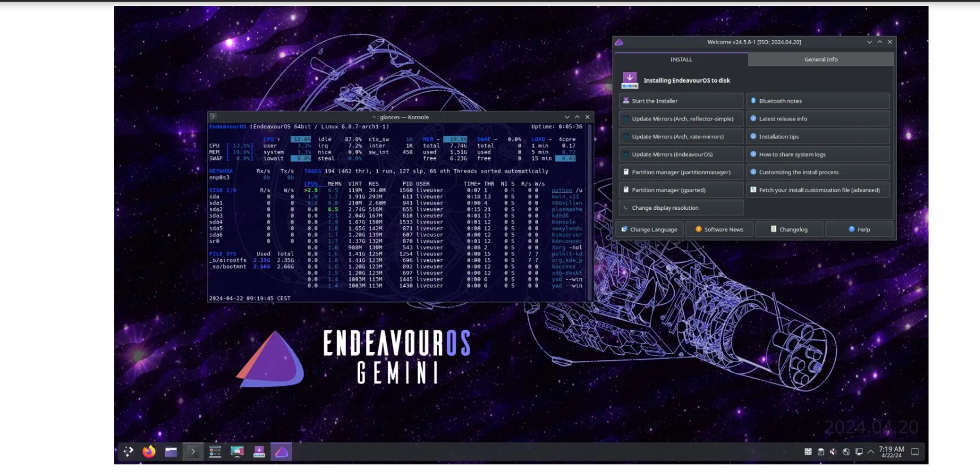Viewport: 980px width, 474px height.
Task: Click the '_o/airootfs' file system entry
Action: pos(228,260)
